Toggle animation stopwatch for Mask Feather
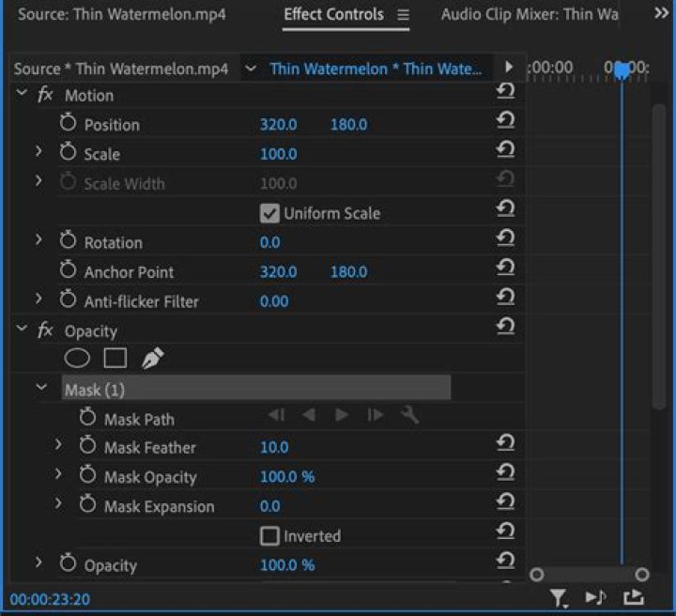Screen dimensions: 676x616 pyautogui.click(x=87, y=446)
